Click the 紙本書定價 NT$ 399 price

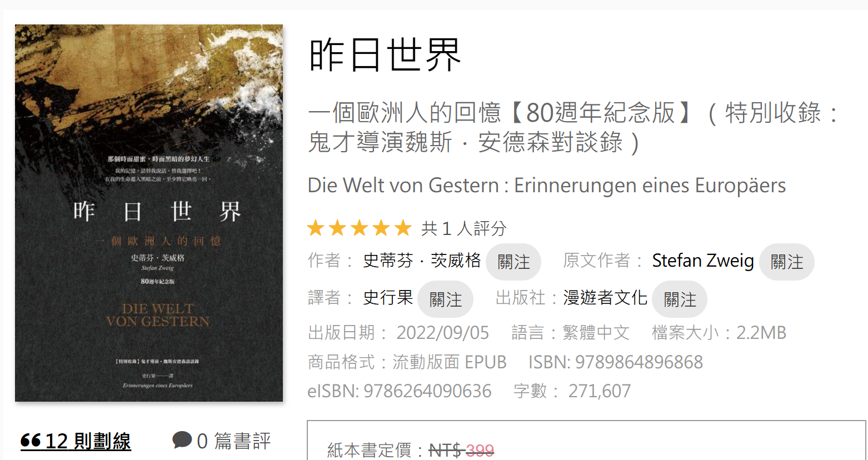pos(411,450)
